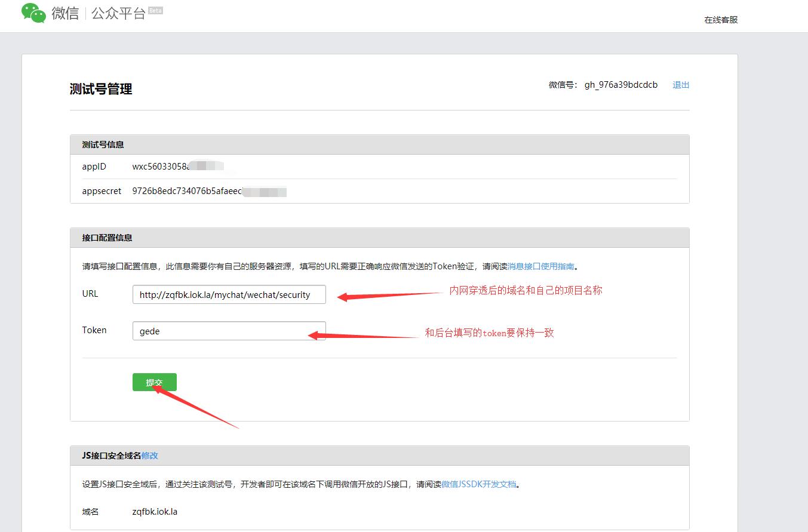Click the WeChat green logo icon

point(33,13)
